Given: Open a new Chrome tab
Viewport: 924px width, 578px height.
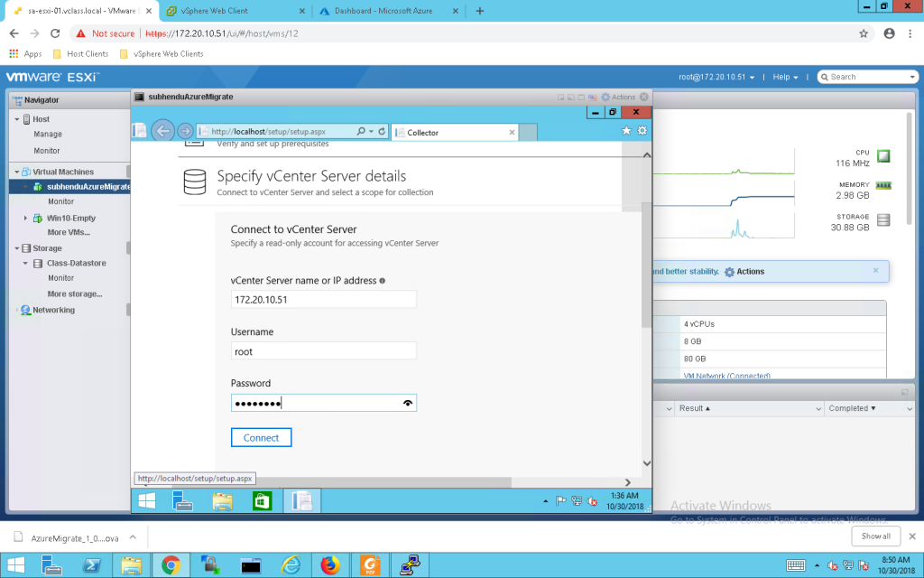Looking at the screenshot, I should (480, 11).
